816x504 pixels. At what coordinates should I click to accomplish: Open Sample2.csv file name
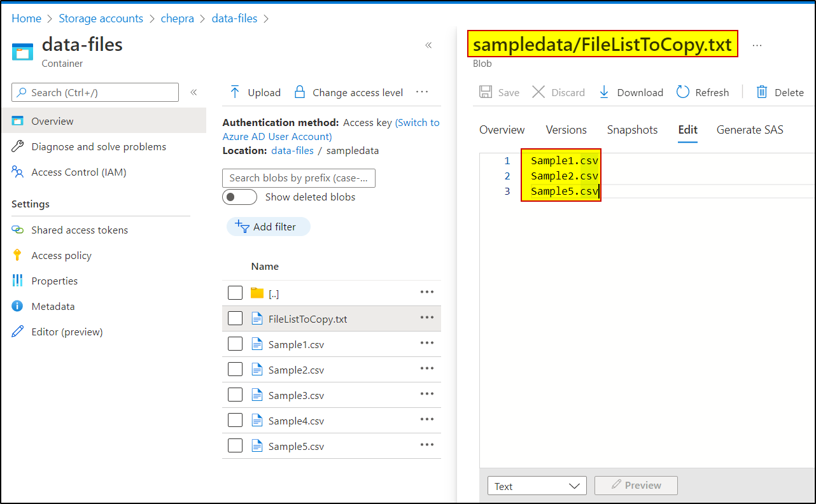click(296, 370)
